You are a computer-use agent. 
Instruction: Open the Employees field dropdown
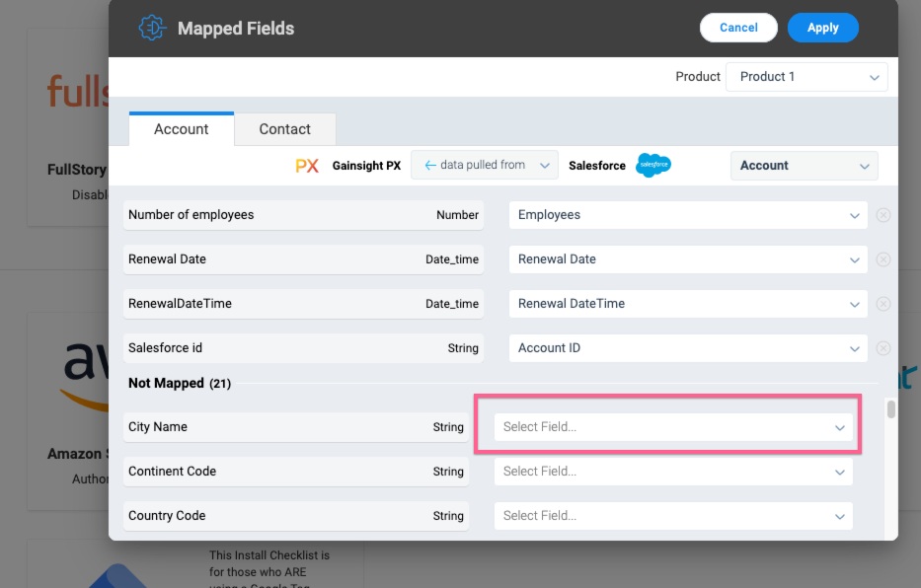click(688, 215)
